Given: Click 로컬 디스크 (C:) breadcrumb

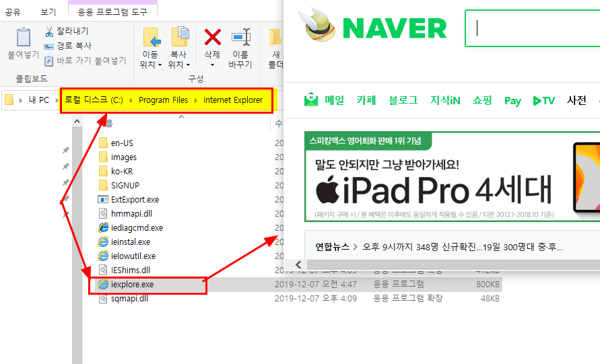Looking at the screenshot, I should 94,100.
